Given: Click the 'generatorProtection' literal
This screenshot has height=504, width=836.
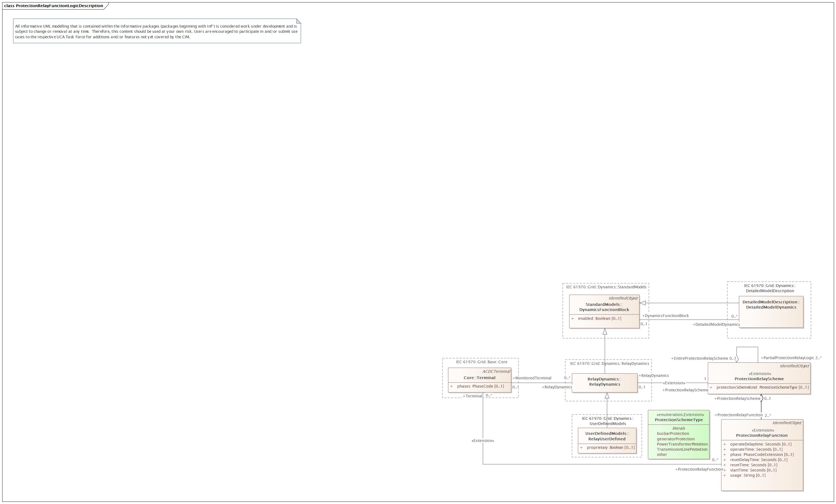Looking at the screenshot, I should pos(676,439).
